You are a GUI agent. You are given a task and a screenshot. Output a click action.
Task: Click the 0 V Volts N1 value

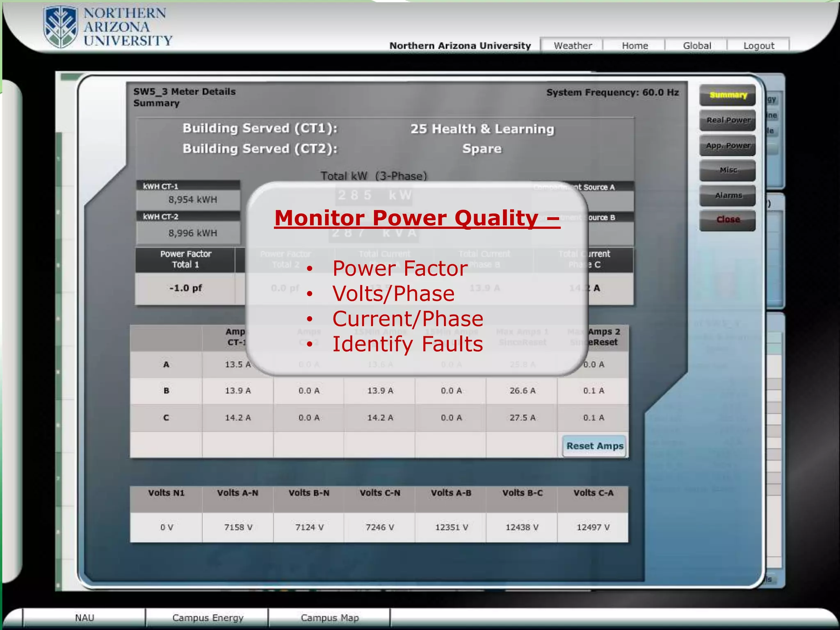point(167,527)
